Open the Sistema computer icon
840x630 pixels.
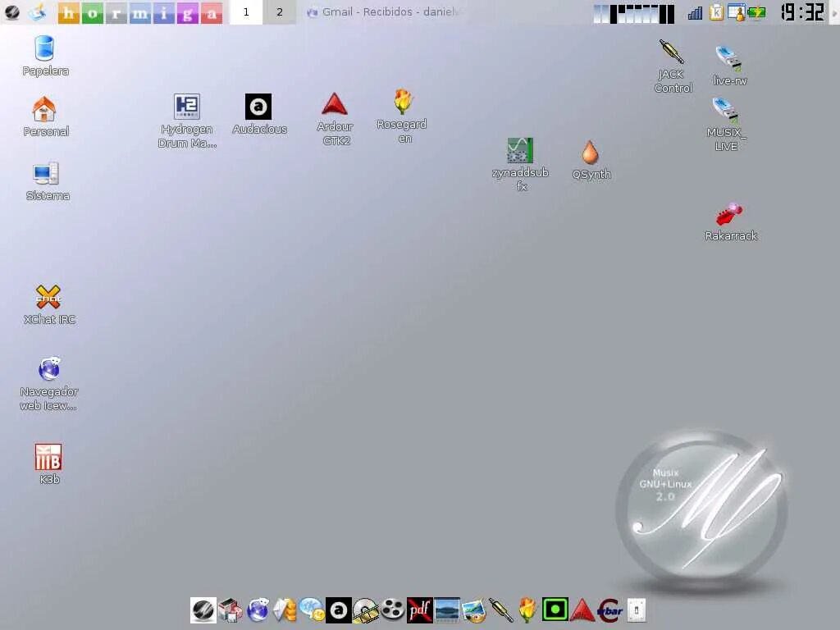47,181
